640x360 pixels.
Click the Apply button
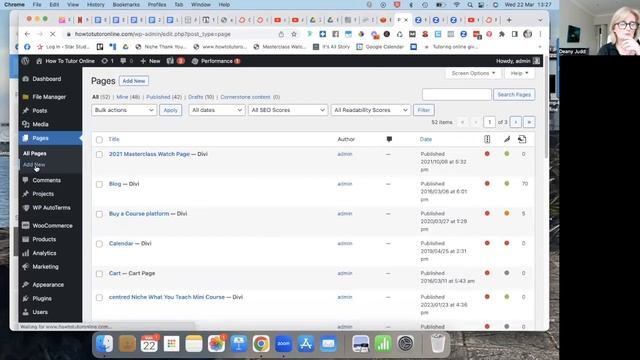(x=170, y=110)
